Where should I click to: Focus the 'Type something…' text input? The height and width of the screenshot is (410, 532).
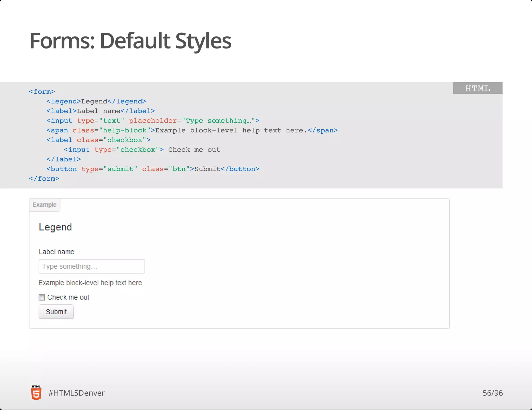click(x=92, y=266)
